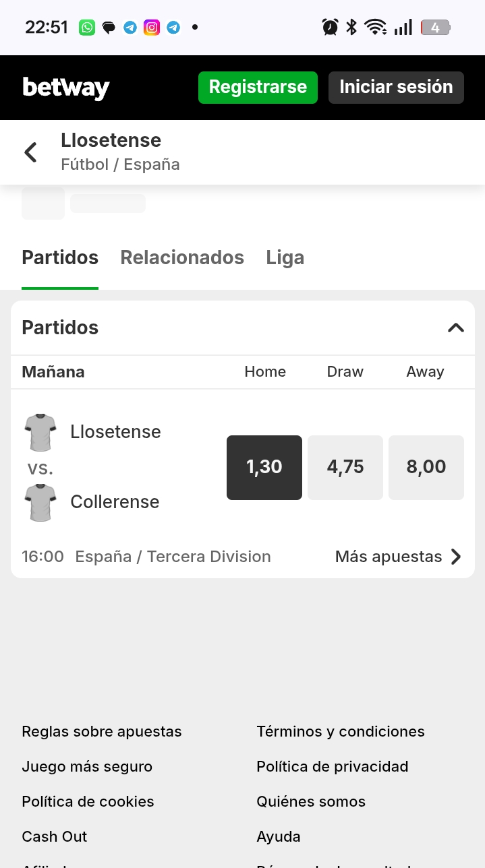Click the betway logo

pos(66,88)
